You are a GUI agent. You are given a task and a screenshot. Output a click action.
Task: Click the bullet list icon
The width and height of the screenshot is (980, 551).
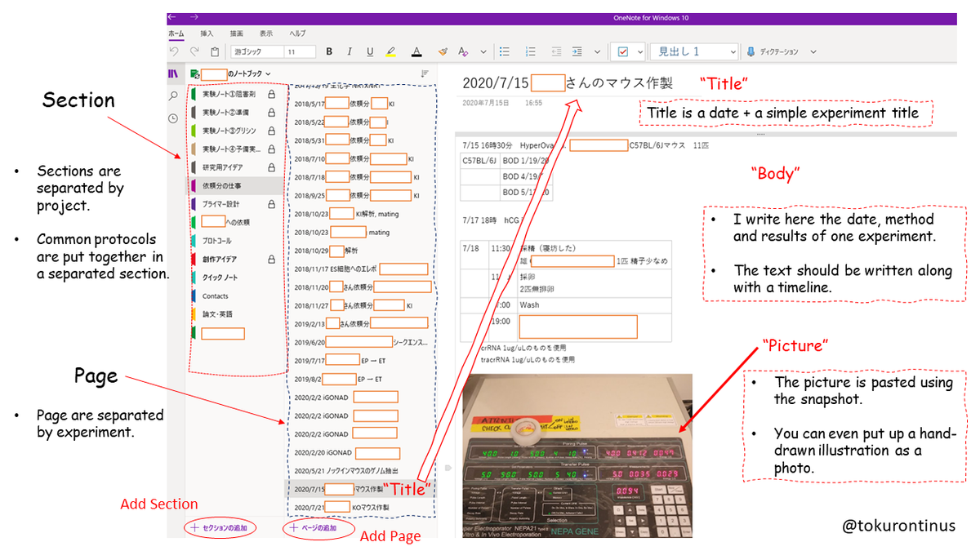(505, 51)
